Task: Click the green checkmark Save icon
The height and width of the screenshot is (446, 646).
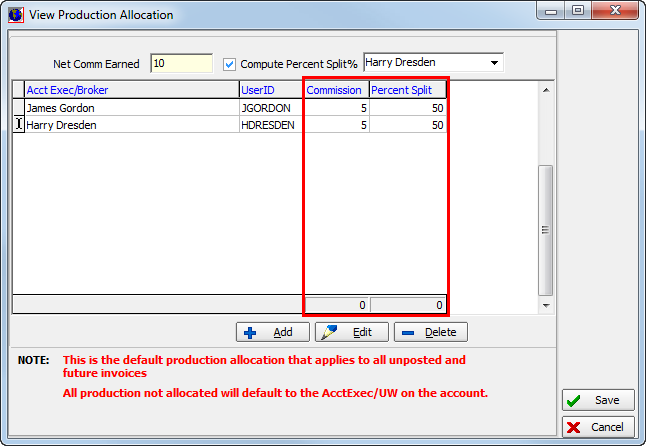Action: [573, 400]
